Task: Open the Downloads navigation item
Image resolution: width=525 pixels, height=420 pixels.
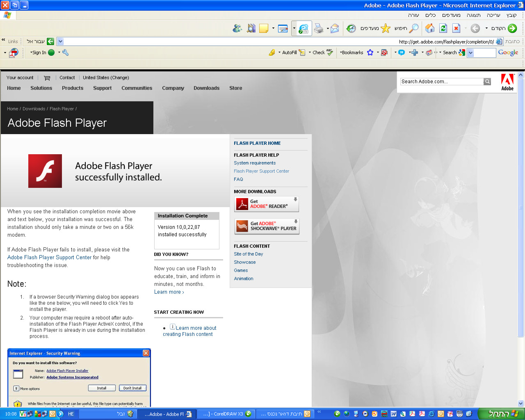Action: pyautogui.click(x=207, y=88)
